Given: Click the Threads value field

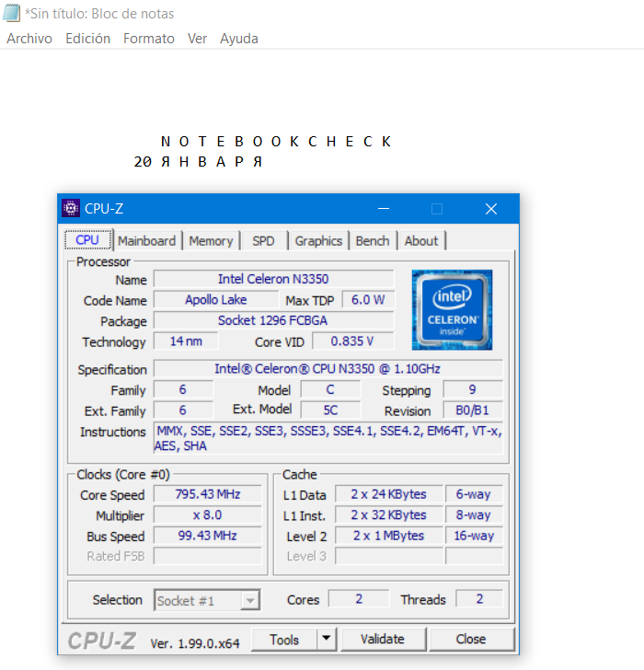Looking at the screenshot, I should tap(479, 599).
